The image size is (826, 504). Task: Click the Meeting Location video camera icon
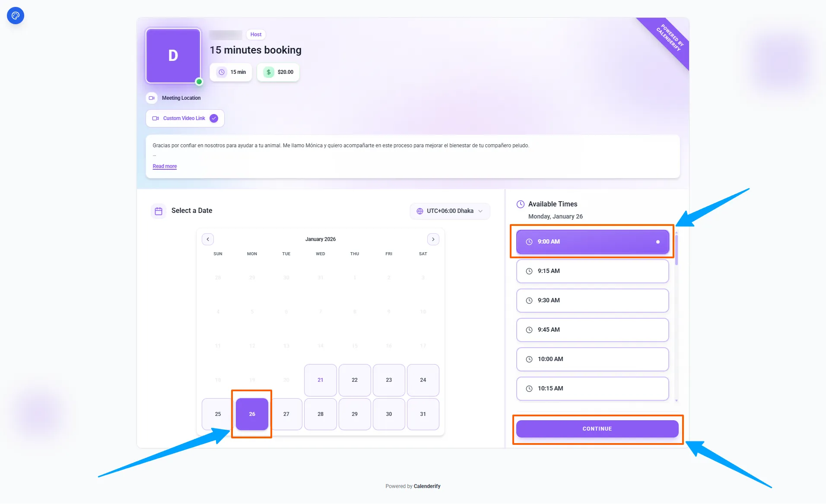pos(152,98)
